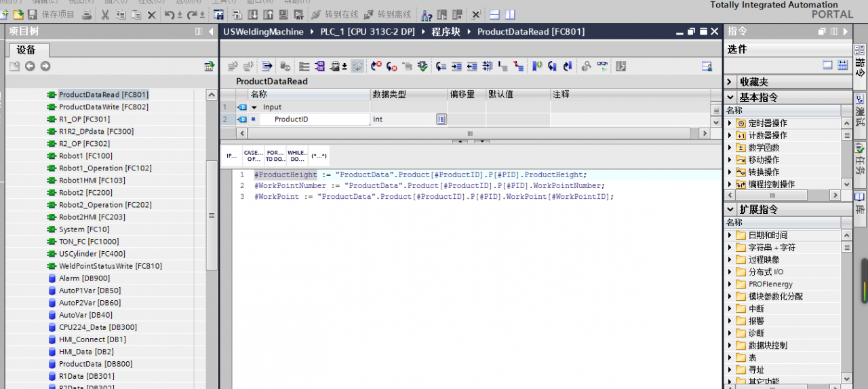Click Go offline (转到离线)
Image resolution: width=868 pixels, height=389 pixels.
[x=387, y=14]
